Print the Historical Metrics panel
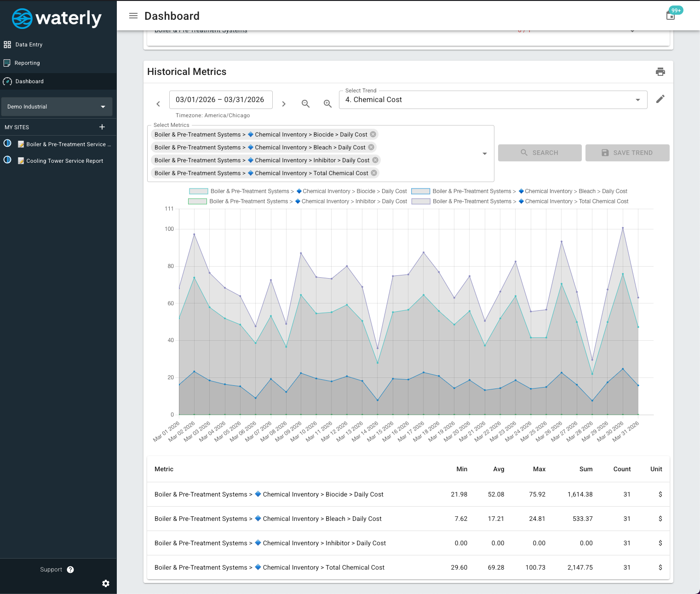 click(660, 72)
